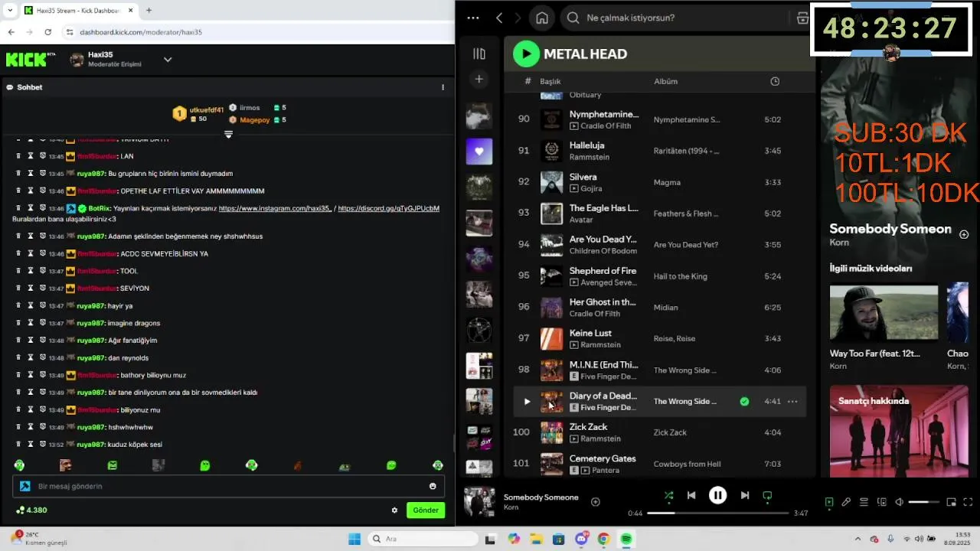The width and height of the screenshot is (980, 551).
Task: Seek on the Spotify song progress bar
Action: click(x=717, y=513)
